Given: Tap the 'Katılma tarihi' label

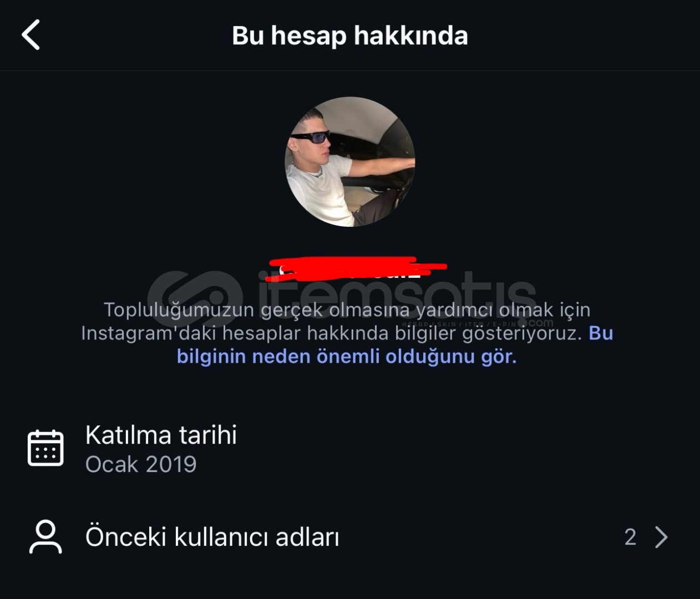Looking at the screenshot, I should coord(161,435).
